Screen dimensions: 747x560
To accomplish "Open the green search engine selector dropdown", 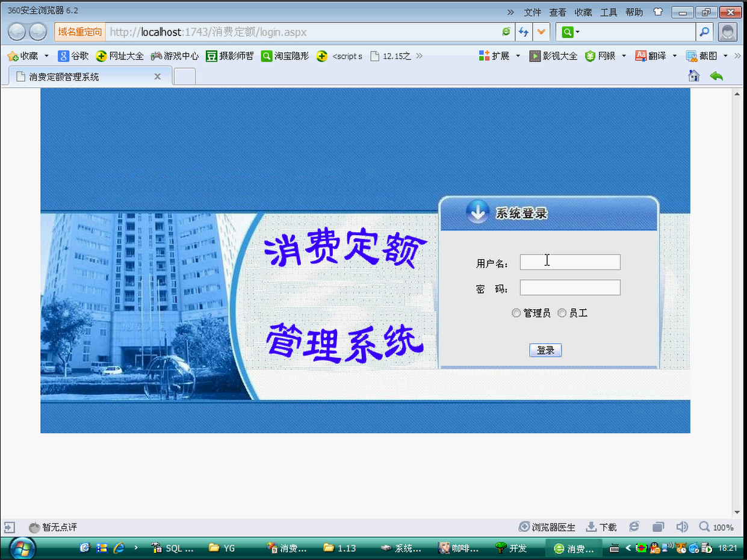I will 571,32.
